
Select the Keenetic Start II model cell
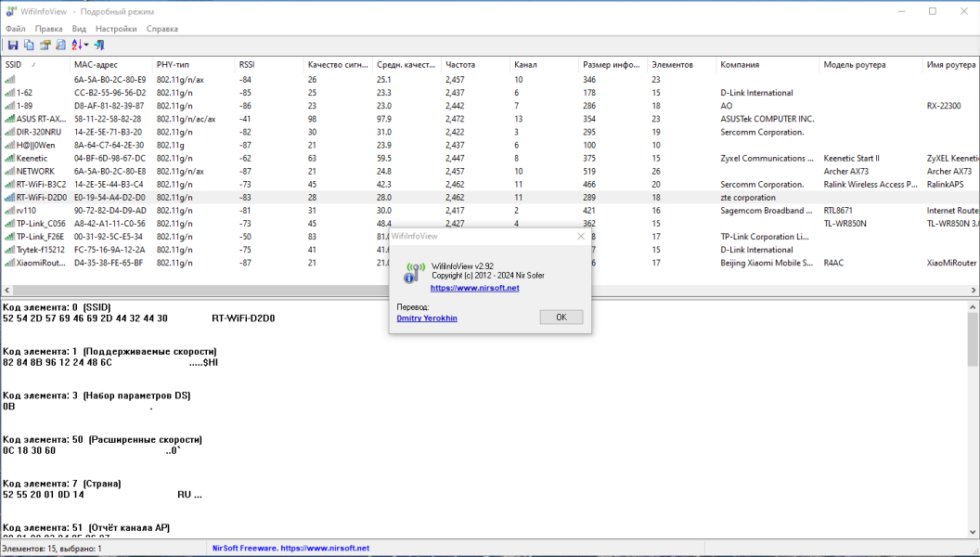[851, 159]
